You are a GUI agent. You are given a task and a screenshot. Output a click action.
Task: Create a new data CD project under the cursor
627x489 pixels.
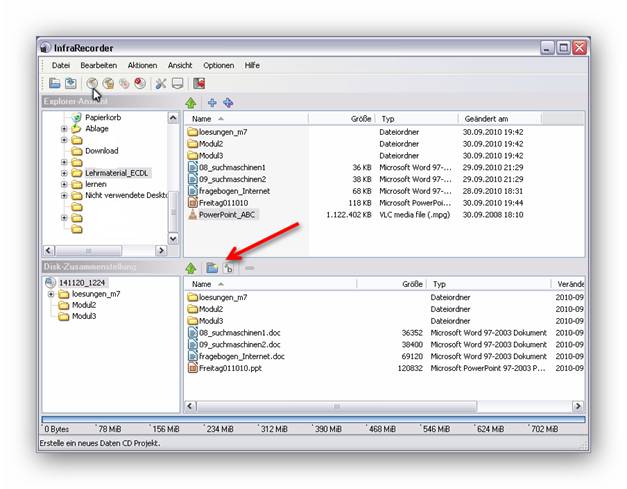[92, 83]
